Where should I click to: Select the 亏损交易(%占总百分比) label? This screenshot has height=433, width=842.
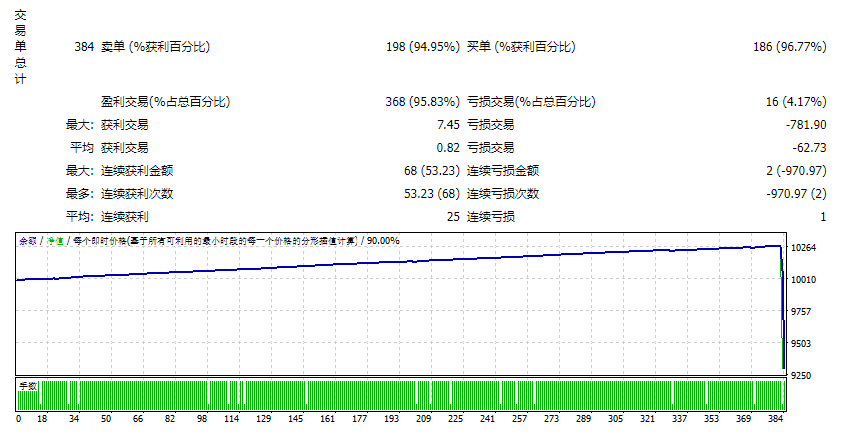(531, 102)
